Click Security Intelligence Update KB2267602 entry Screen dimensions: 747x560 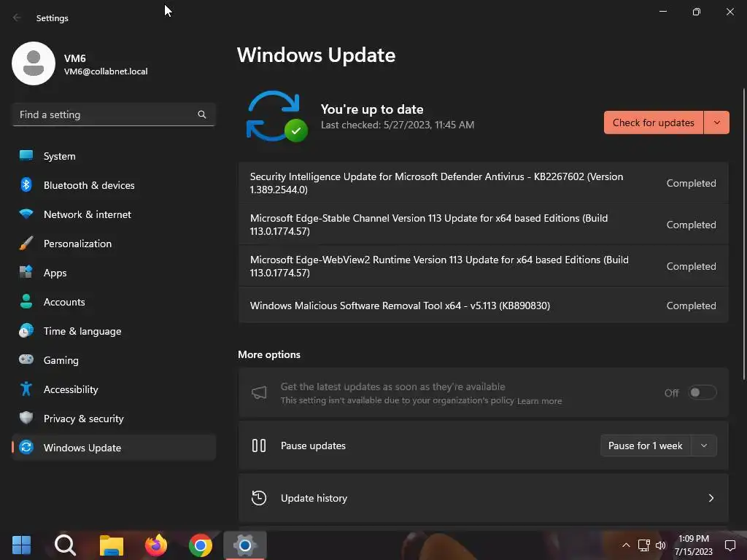(483, 183)
